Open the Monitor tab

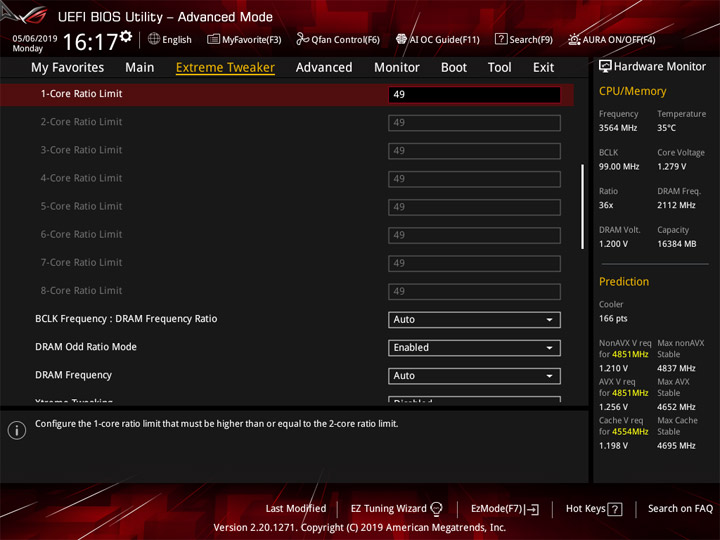397,68
